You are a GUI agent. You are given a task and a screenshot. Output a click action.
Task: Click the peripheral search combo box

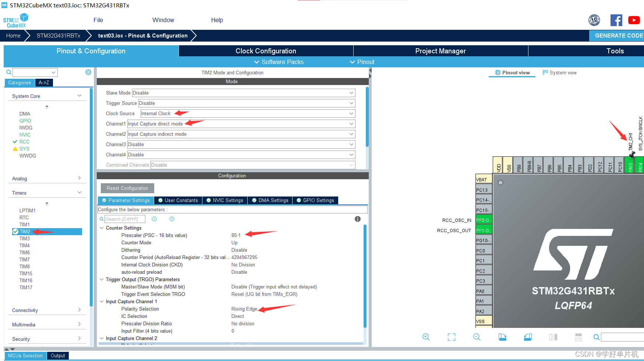click(35, 72)
